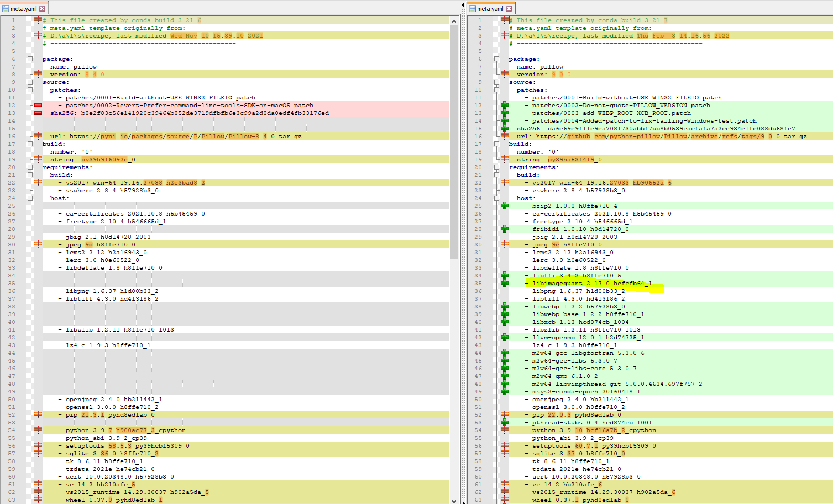Screen dimensions: 833x504
Task: Click the sha256 da6e69e9 hash line
Action: [656, 129]
